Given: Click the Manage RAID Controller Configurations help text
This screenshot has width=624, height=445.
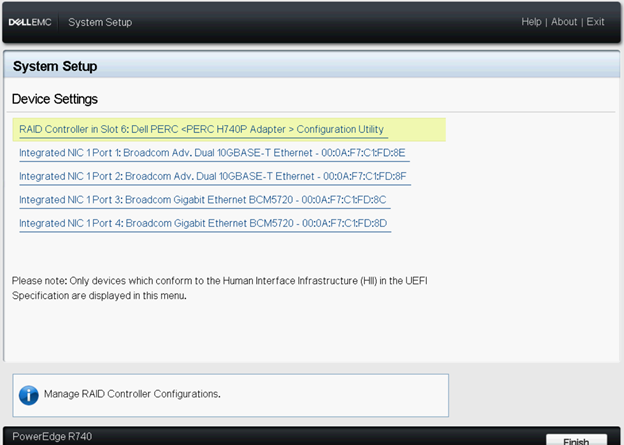Looking at the screenshot, I should (x=132, y=394).
